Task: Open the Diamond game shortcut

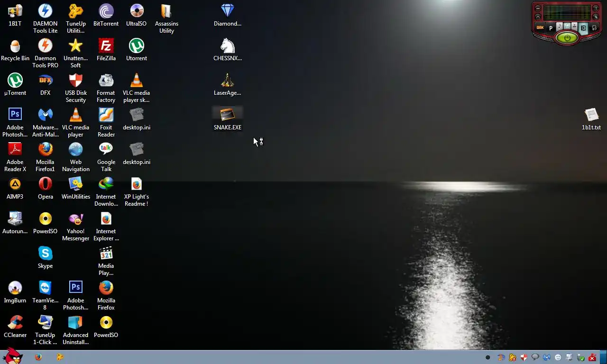Action: click(228, 15)
